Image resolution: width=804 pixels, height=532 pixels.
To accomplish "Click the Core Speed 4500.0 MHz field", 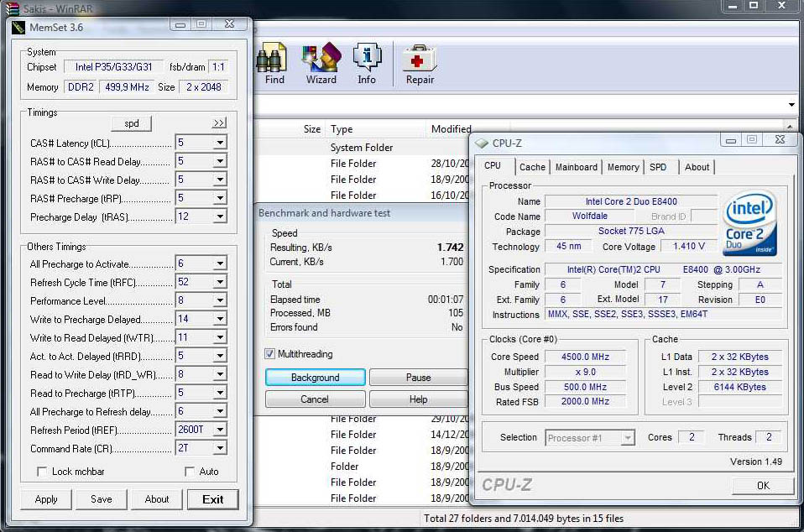I will click(x=585, y=357).
